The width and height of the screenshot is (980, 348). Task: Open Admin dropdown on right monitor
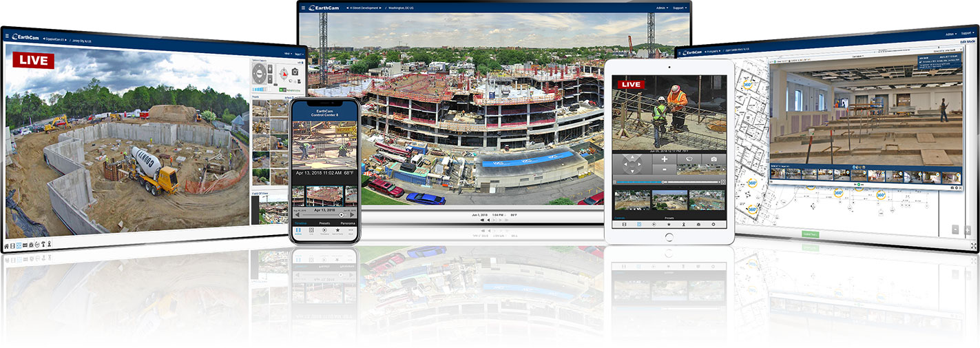click(951, 34)
